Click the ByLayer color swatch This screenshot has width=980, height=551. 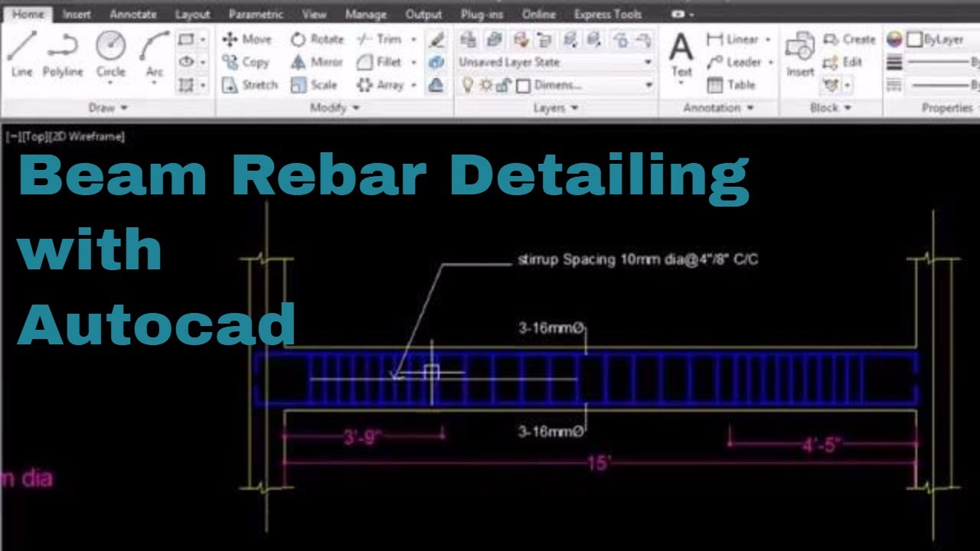click(914, 39)
